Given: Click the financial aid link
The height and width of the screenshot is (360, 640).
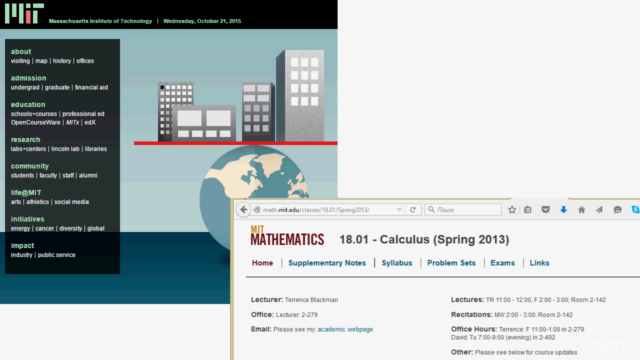Looking at the screenshot, I should point(91,87).
